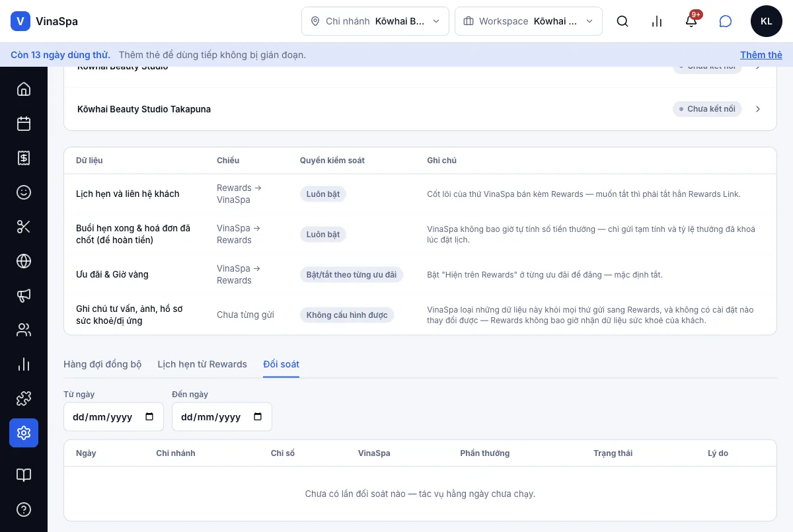Open the megaphone marketing icon in sidebar
This screenshot has width=793, height=532.
click(x=24, y=295)
